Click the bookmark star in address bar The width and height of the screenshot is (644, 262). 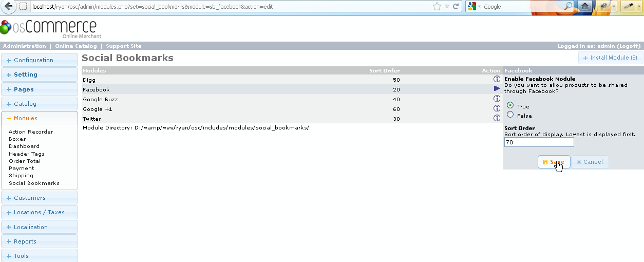437,7
